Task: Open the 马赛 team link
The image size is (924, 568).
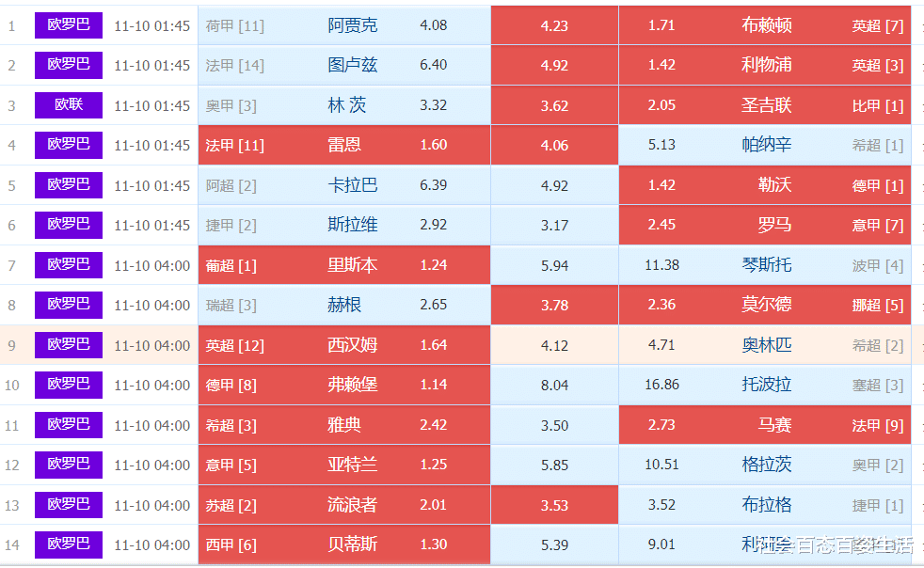Action: [x=773, y=425]
